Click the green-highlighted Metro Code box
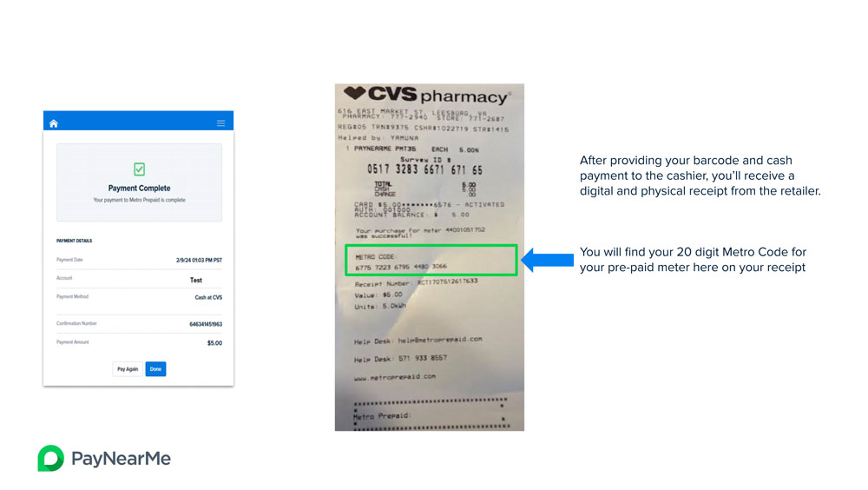 (431, 260)
